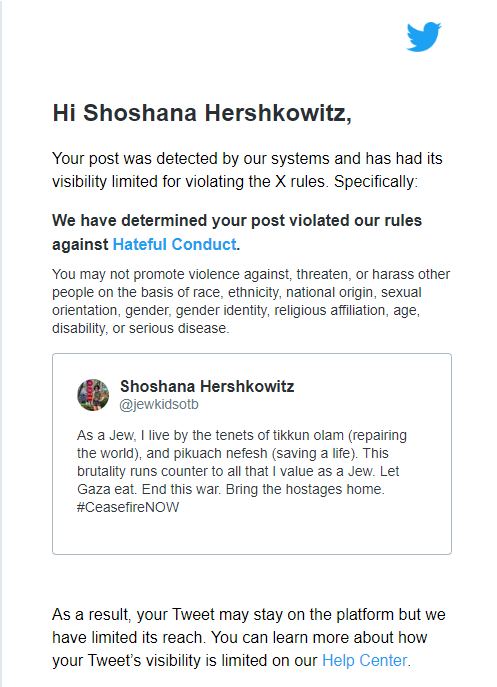This screenshot has width=497, height=687.
Task: Open the Hateful Conduct policy link
Action: (x=175, y=244)
